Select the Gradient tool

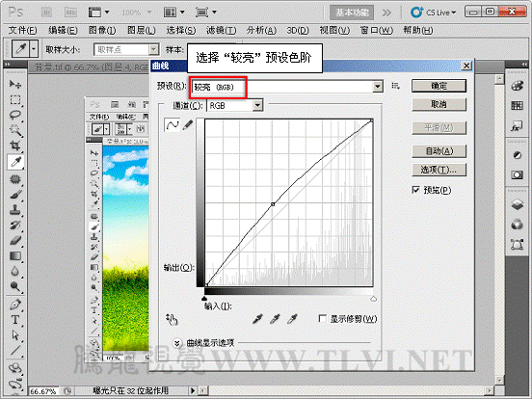[x=15, y=256]
